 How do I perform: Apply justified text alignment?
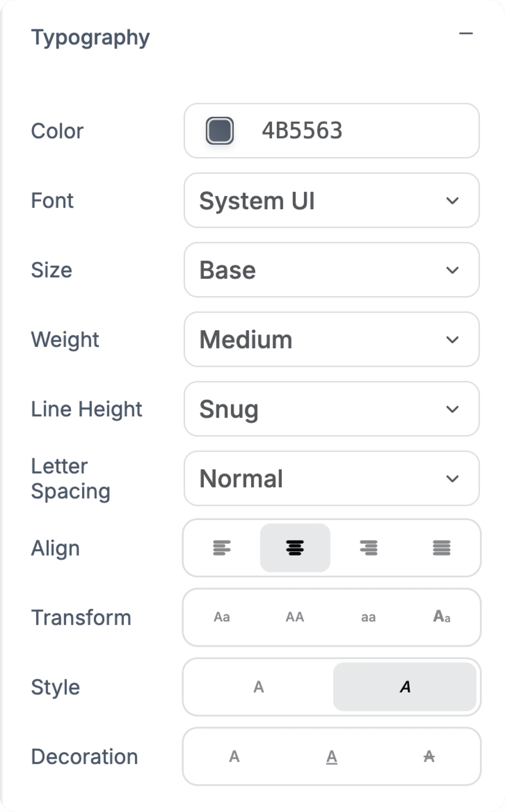click(x=441, y=548)
